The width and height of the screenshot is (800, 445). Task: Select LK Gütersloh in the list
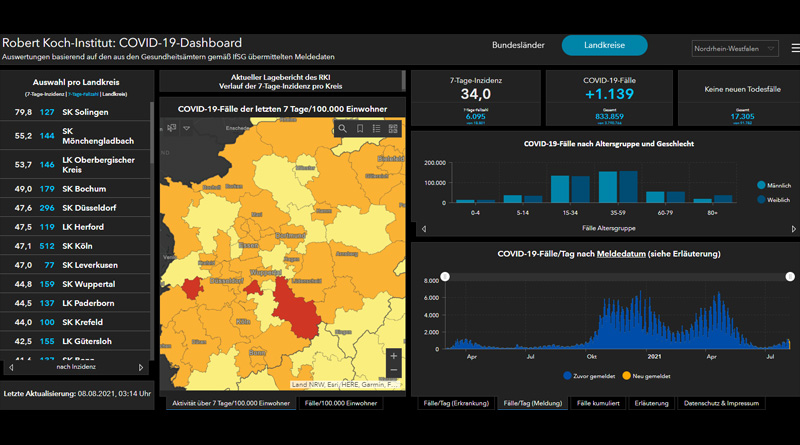75,341
